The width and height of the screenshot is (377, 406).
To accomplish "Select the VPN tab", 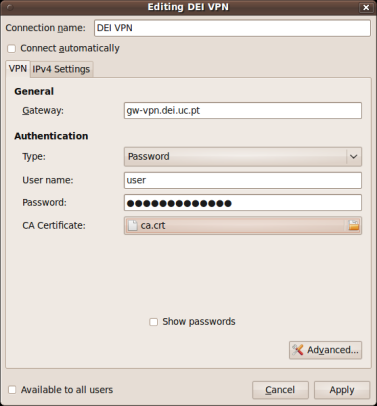I will pyautogui.click(x=18, y=69).
